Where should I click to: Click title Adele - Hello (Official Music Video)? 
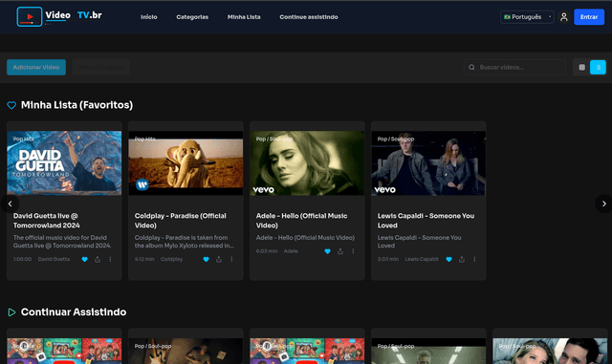pos(302,221)
